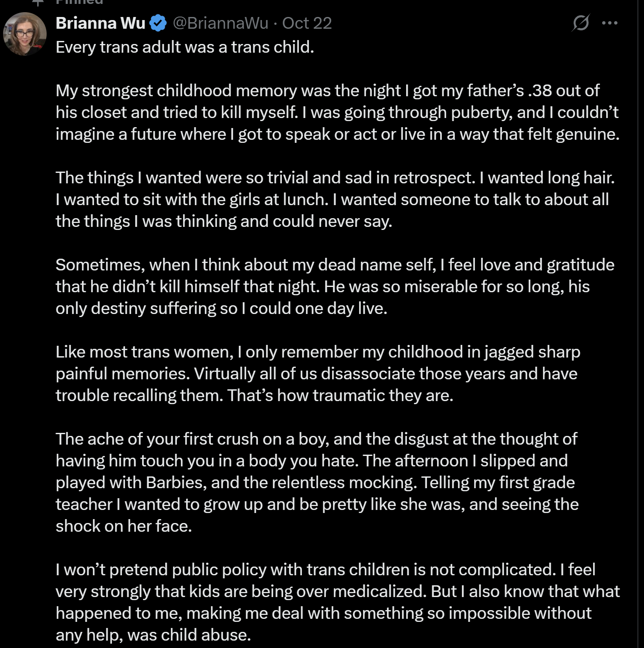Click the paragraph starting "My strongest childhood memory"

point(337,112)
